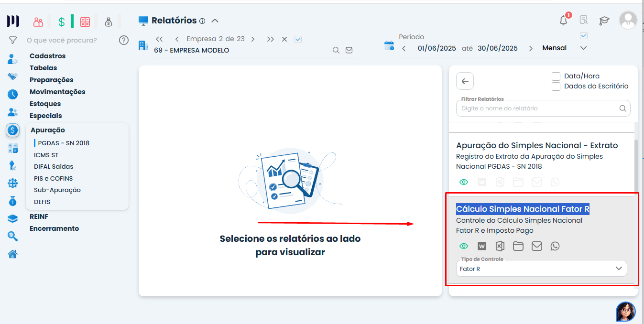Select DIFAL Saídas submenu item
Viewport: 644px width, 324px height.
click(x=54, y=166)
